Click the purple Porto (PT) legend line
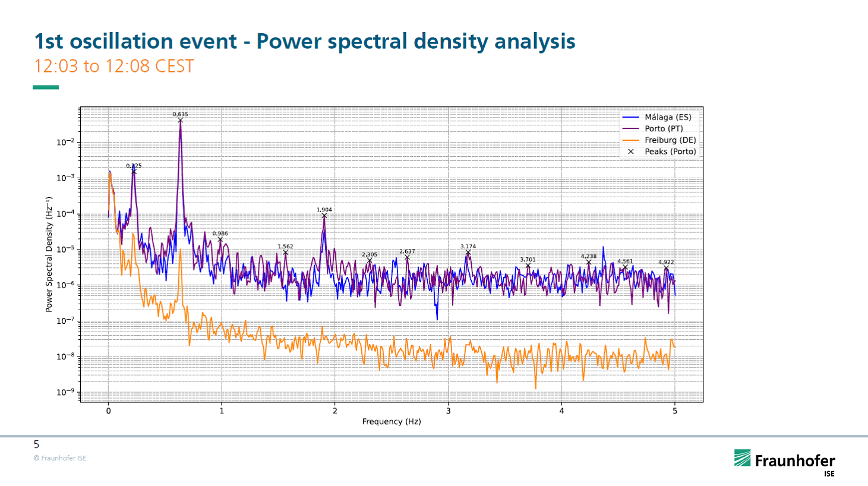Image resolution: width=868 pixels, height=486 pixels. (631, 129)
